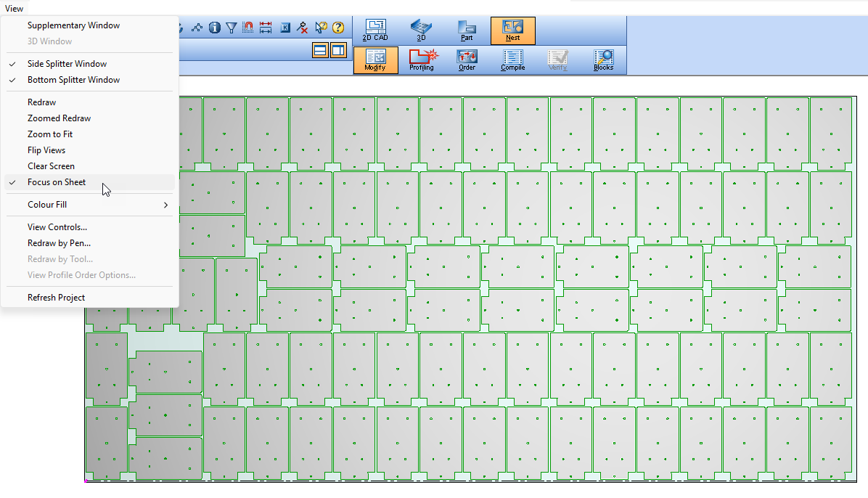Image resolution: width=868 pixels, height=498 pixels.
Task: Open the View menu
Action: click(15, 8)
